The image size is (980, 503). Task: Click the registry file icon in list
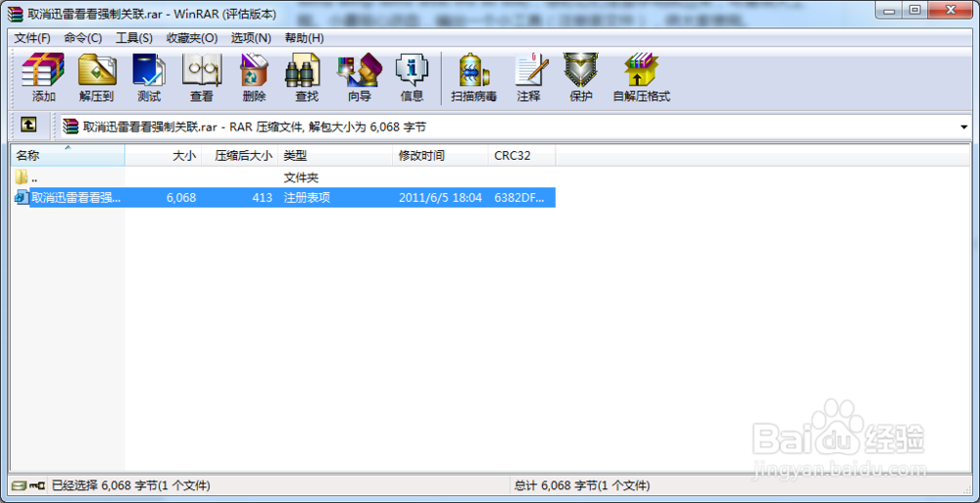tap(22, 198)
